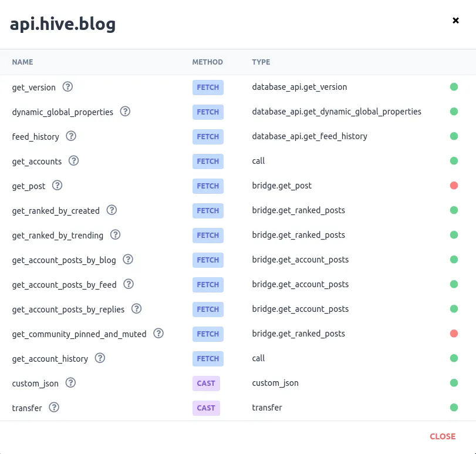Image resolution: width=476 pixels, height=454 pixels.
Task: Click the help icon next to custom_json name
Action: 70,382
